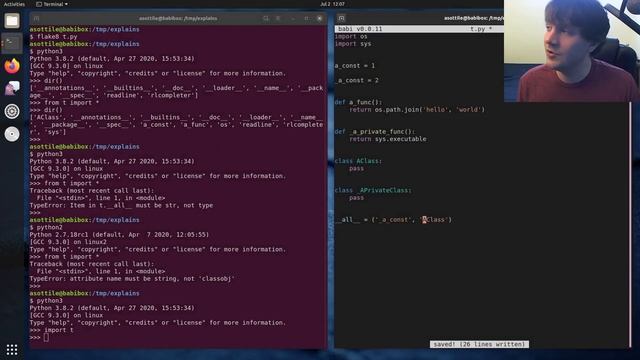The height and width of the screenshot is (360, 640).
Task: Click the right terminal title bar
Action: [x=473, y=18]
